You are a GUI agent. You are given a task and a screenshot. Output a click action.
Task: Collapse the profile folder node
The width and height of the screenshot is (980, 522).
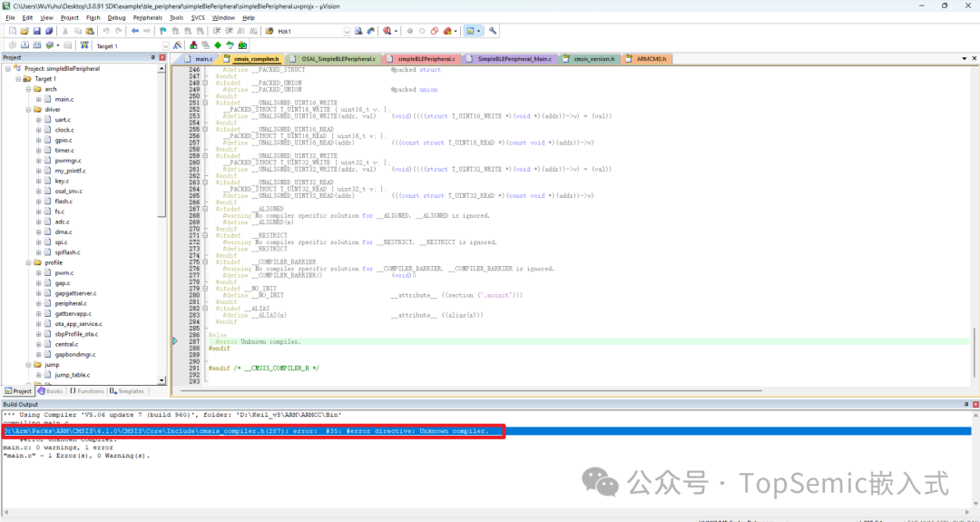28,262
